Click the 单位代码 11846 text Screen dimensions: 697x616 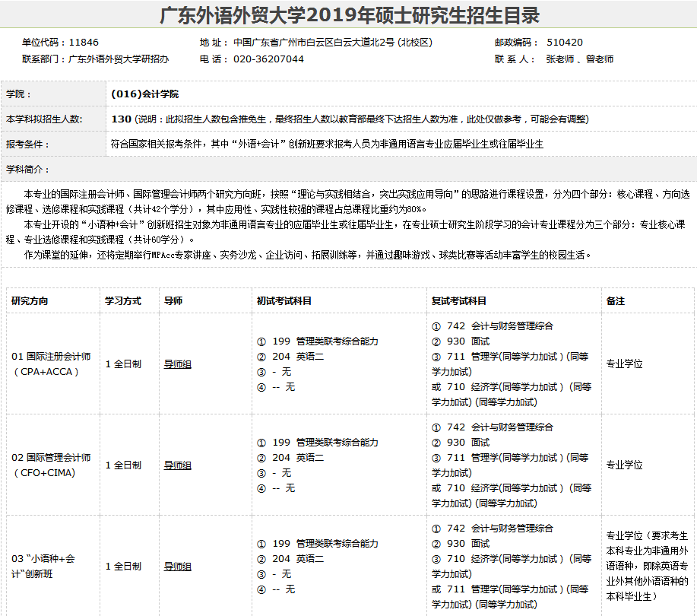pos(60,43)
